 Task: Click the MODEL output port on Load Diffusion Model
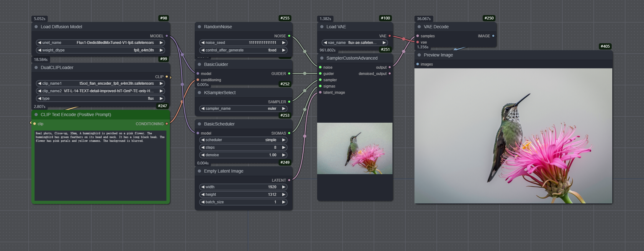(x=167, y=36)
